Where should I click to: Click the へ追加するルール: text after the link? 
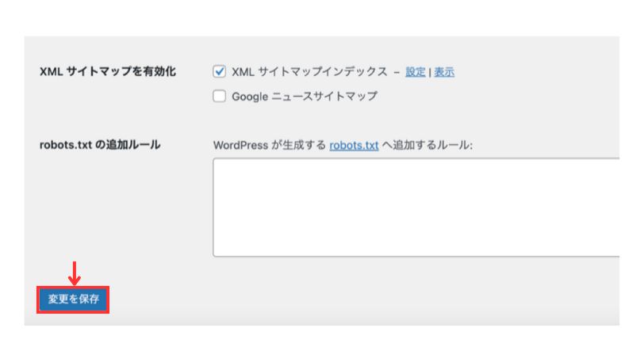427,146
